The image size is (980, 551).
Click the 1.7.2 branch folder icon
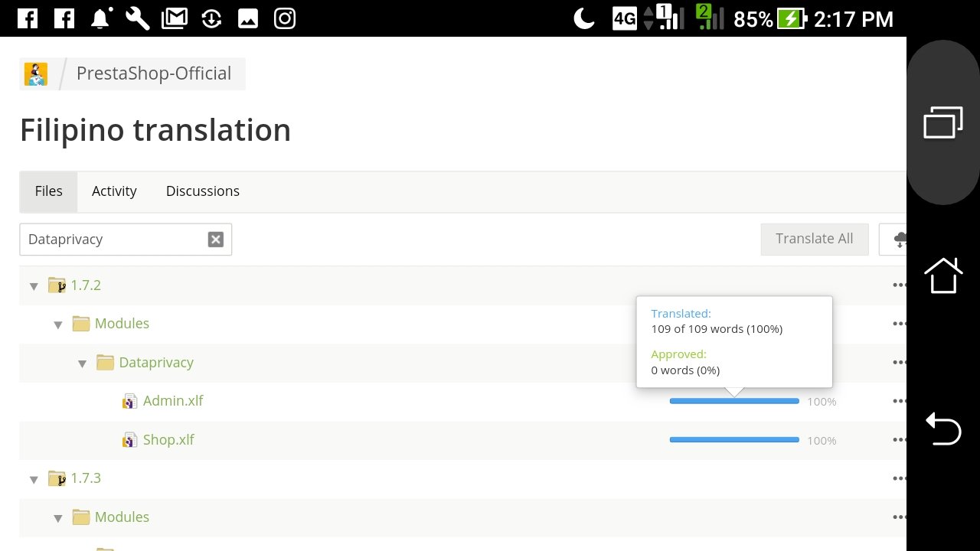[57, 285]
